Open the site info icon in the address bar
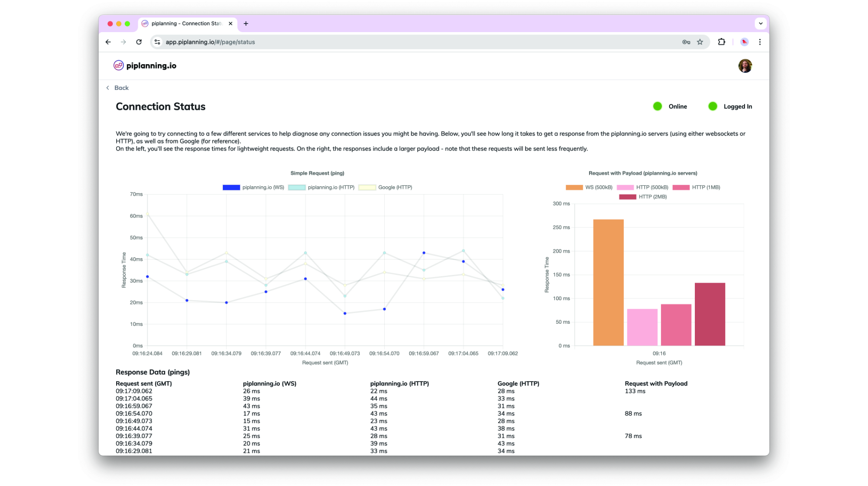 pyautogui.click(x=157, y=42)
